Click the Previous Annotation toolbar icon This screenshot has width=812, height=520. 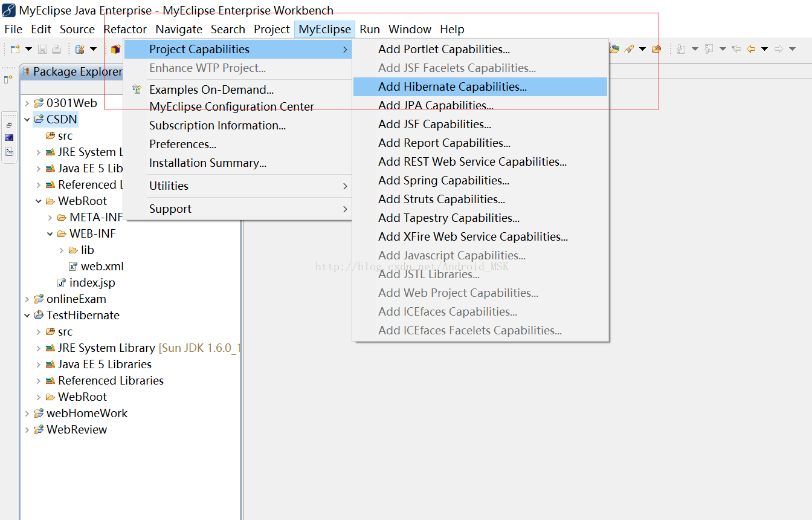point(709,49)
